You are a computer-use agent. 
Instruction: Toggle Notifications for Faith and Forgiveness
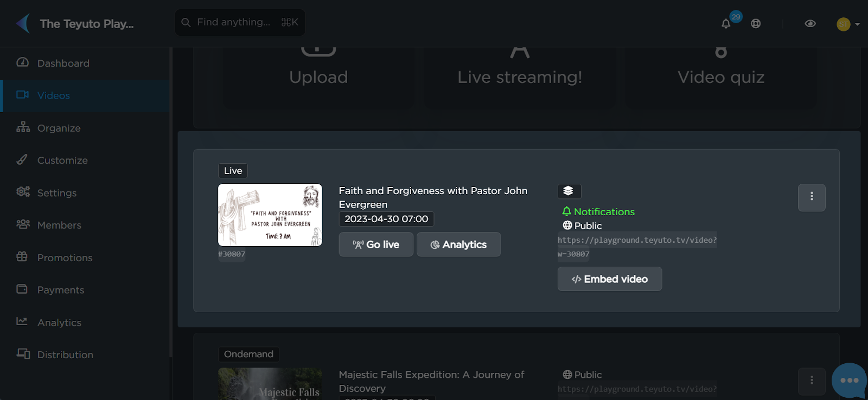(x=598, y=212)
